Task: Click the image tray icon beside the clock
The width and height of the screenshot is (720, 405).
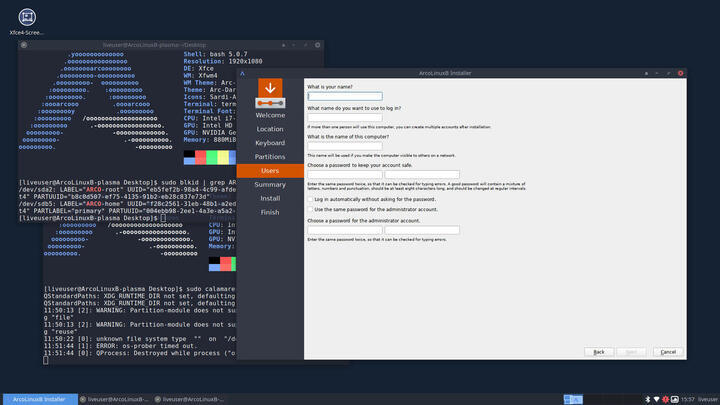Action: point(675,399)
